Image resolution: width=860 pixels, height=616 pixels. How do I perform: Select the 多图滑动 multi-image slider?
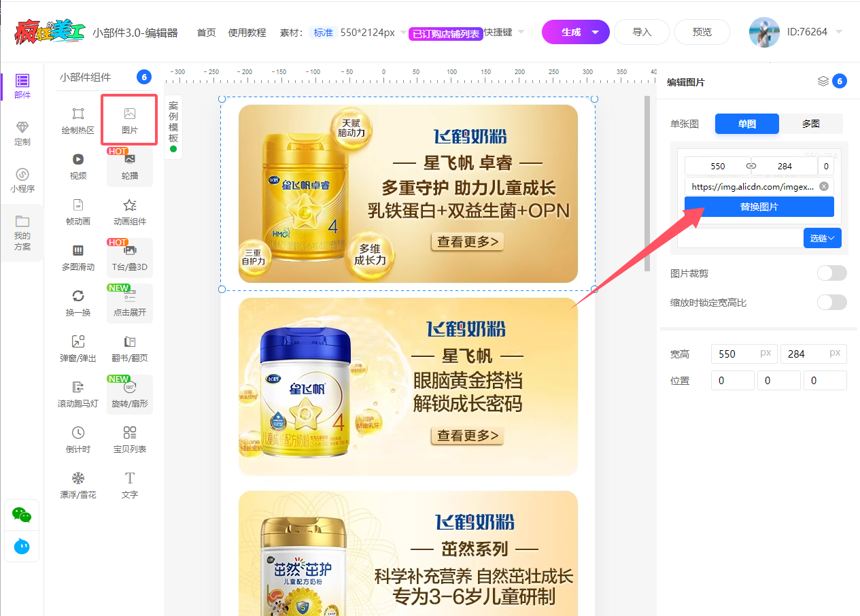(x=78, y=256)
